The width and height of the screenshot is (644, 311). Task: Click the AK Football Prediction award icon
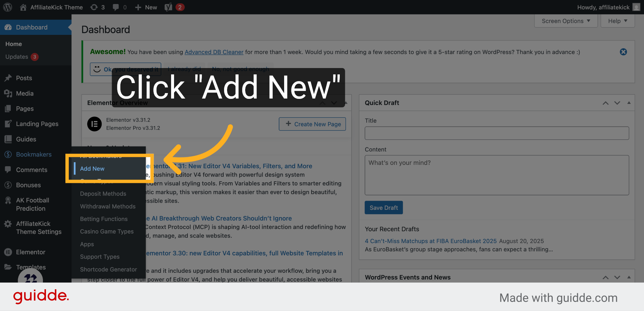8,200
